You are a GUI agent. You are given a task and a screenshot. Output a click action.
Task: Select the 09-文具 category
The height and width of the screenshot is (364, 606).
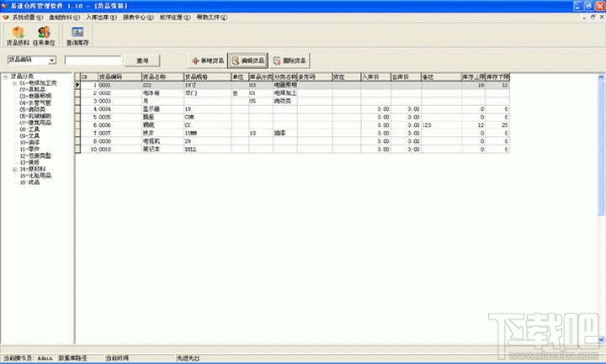[x=29, y=136]
